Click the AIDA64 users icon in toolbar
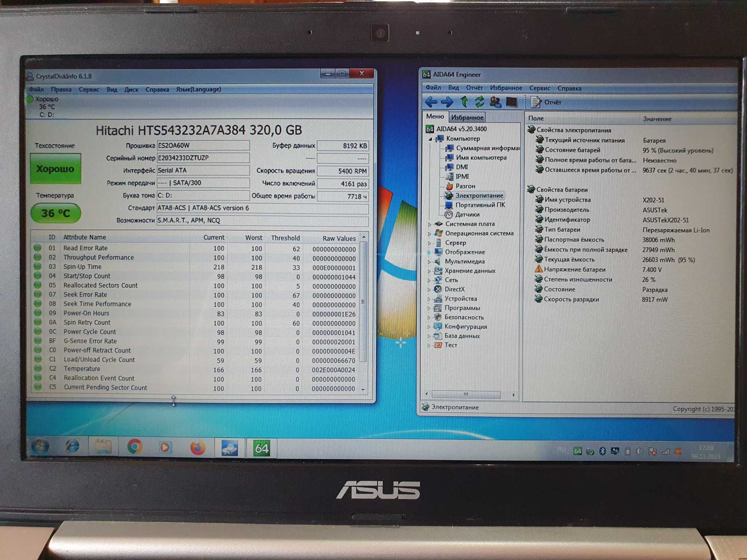Viewport: 747px width, 560px height. pyautogui.click(x=495, y=102)
